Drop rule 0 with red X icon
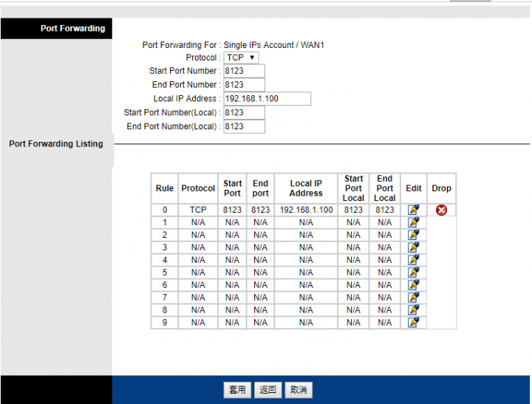The width and height of the screenshot is (532, 404). 441,210
